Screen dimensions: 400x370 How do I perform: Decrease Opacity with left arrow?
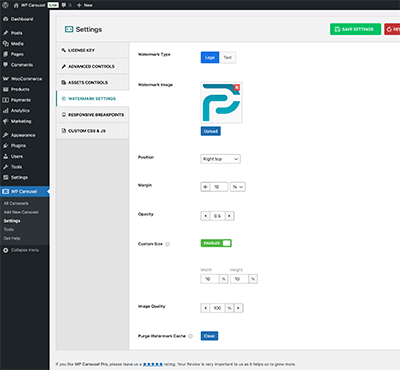click(205, 216)
